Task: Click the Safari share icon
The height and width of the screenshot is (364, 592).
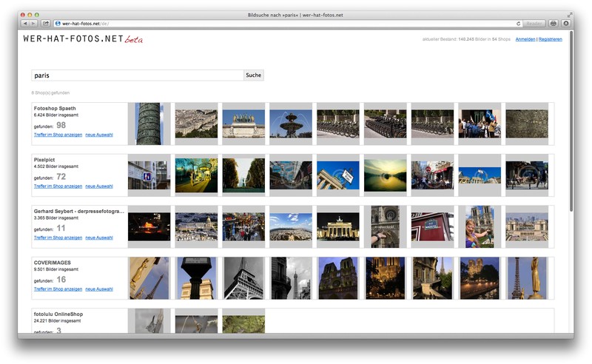Action: click(x=45, y=24)
